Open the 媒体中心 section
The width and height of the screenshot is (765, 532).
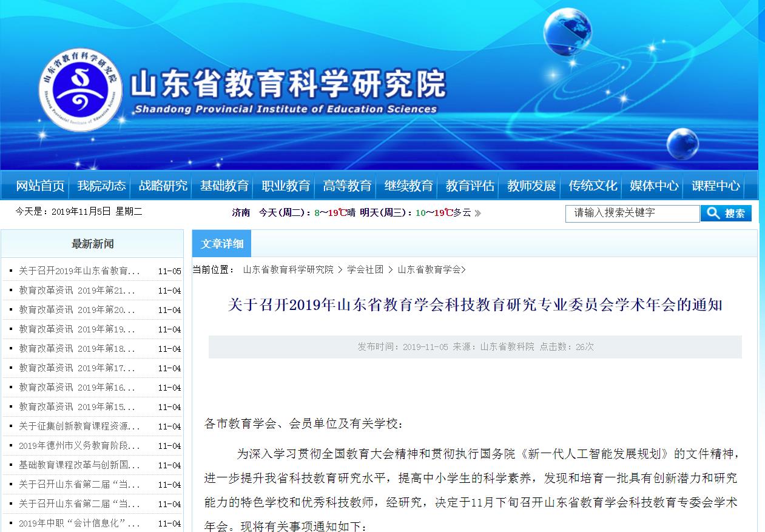click(x=655, y=186)
